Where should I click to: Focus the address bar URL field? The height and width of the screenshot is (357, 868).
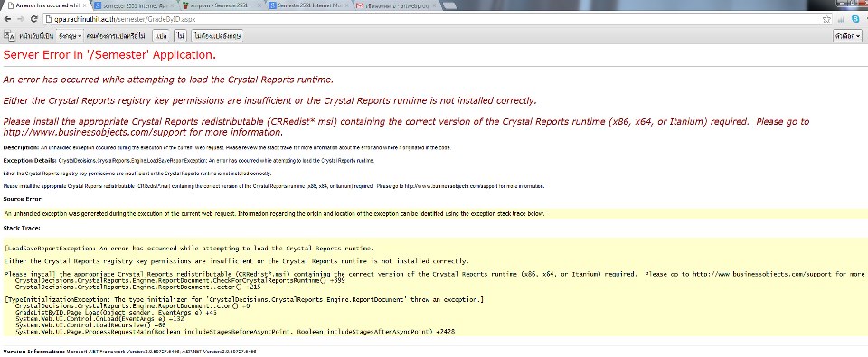tap(432, 19)
